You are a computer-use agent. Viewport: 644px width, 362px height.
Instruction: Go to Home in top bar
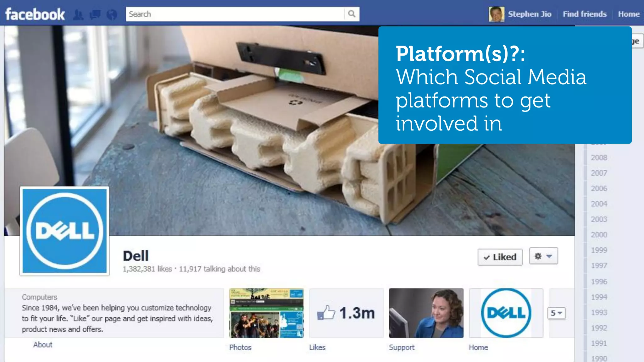pos(629,14)
